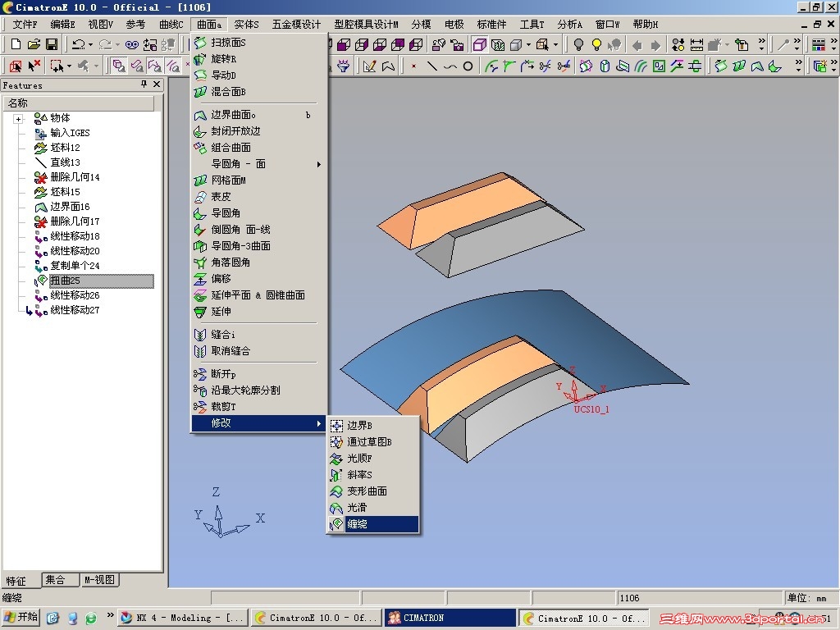Switch to the M-视图 tab
840x630 pixels.
click(x=99, y=580)
